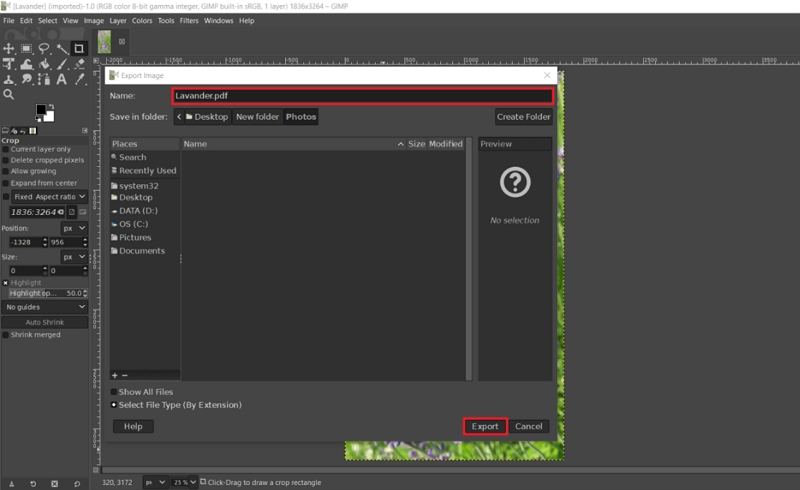Screen dimensions: 800x490
Task: Toggle the Highlight checkbox
Action: (x=6, y=283)
